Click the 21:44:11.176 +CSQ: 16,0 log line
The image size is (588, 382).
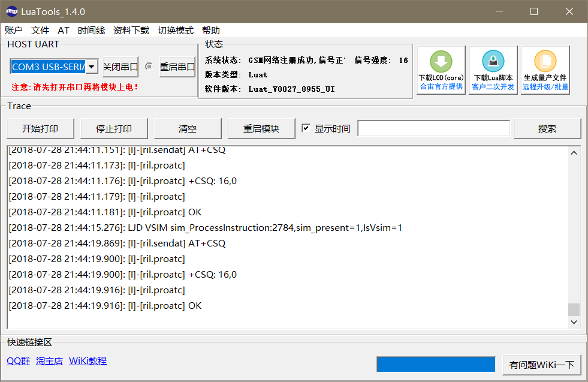click(123, 181)
